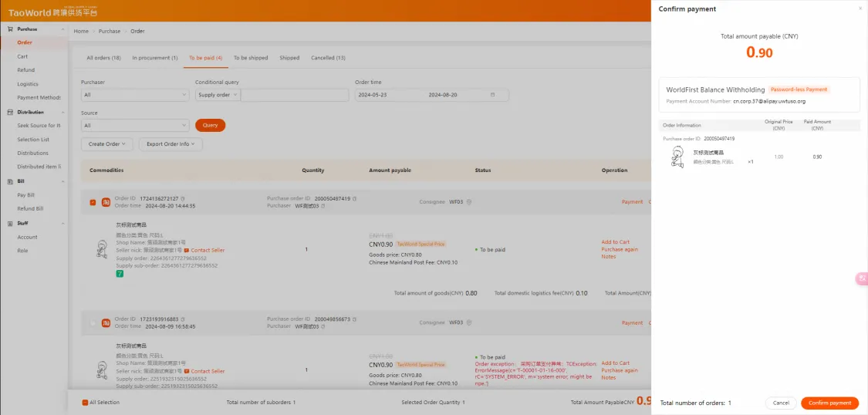
Task: Open Role in the sidebar
Action: (x=22, y=250)
